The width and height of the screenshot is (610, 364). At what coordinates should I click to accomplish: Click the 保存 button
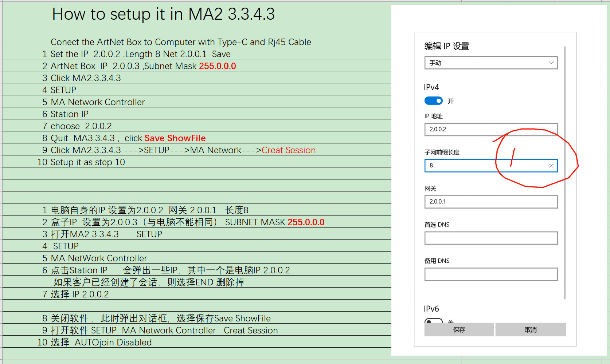pyautogui.click(x=459, y=329)
